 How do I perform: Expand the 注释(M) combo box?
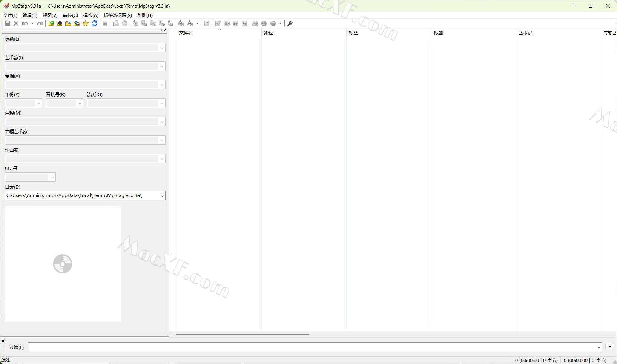[162, 122]
